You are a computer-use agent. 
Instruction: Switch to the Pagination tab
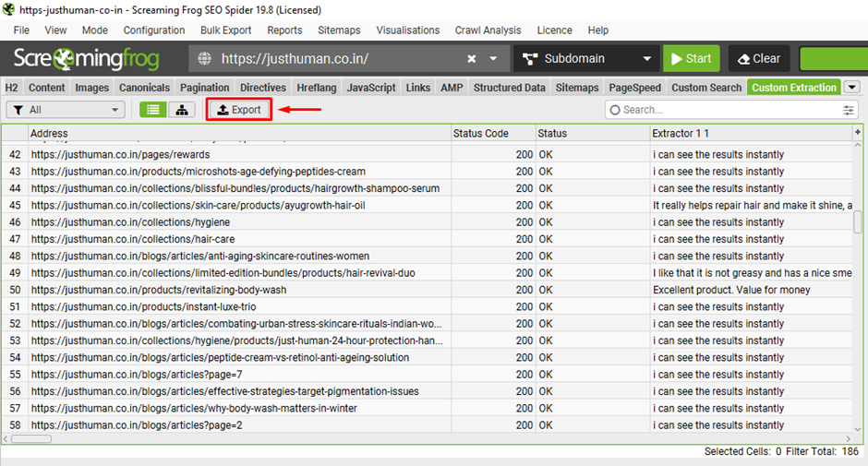[x=205, y=88]
